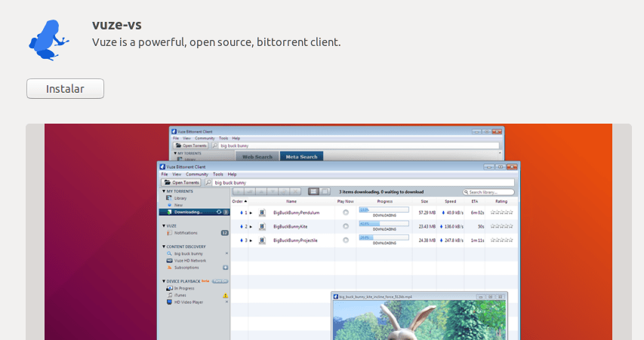The height and width of the screenshot is (340, 644).
Task: Click Turn On beside Device Playback
Action: click(x=220, y=281)
